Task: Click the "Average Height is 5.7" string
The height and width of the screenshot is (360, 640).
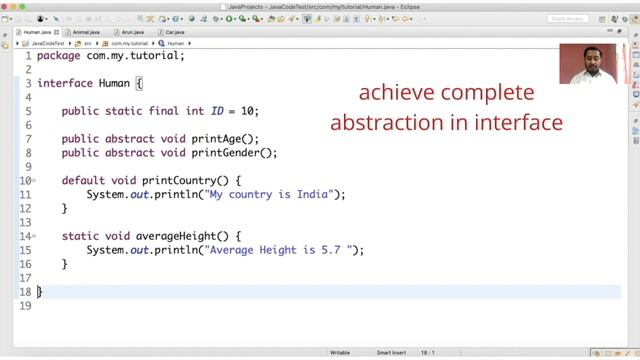Action: tap(278, 250)
